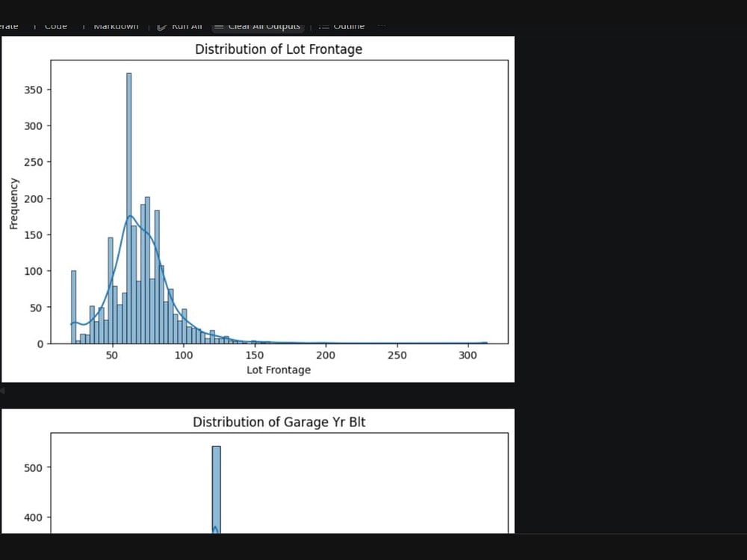Click the 'Frequency' y-axis label
Viewport: 747px width, 560px height.
click(x=13, y=204)
